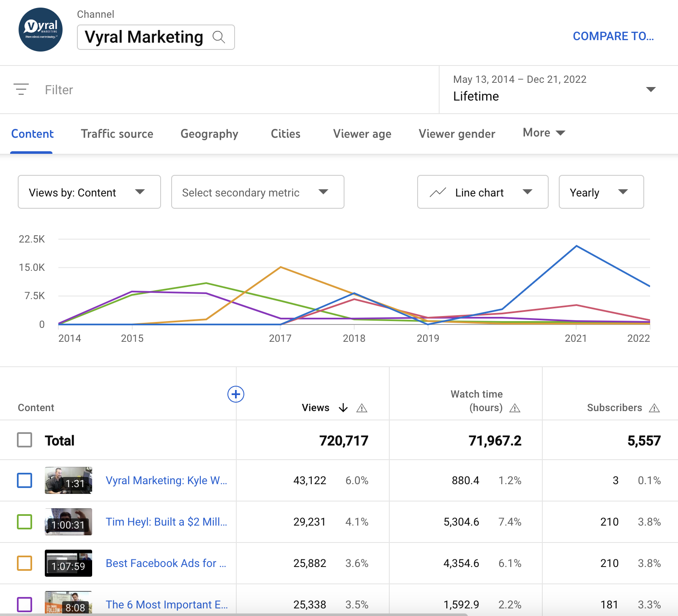Click the line chart trend icon
Viewport: 678px width, 616px height.
click(438, 193)
